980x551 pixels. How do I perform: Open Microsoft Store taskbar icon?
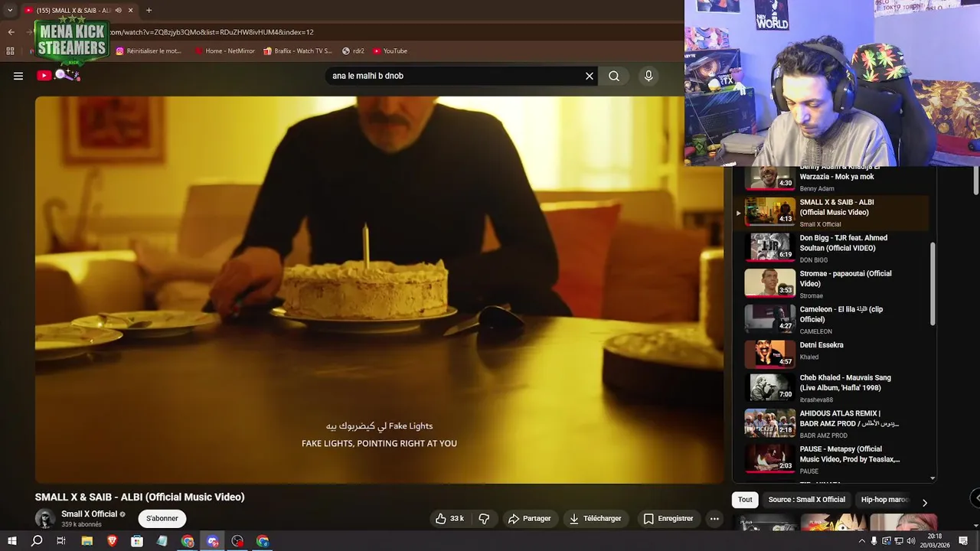137,541
